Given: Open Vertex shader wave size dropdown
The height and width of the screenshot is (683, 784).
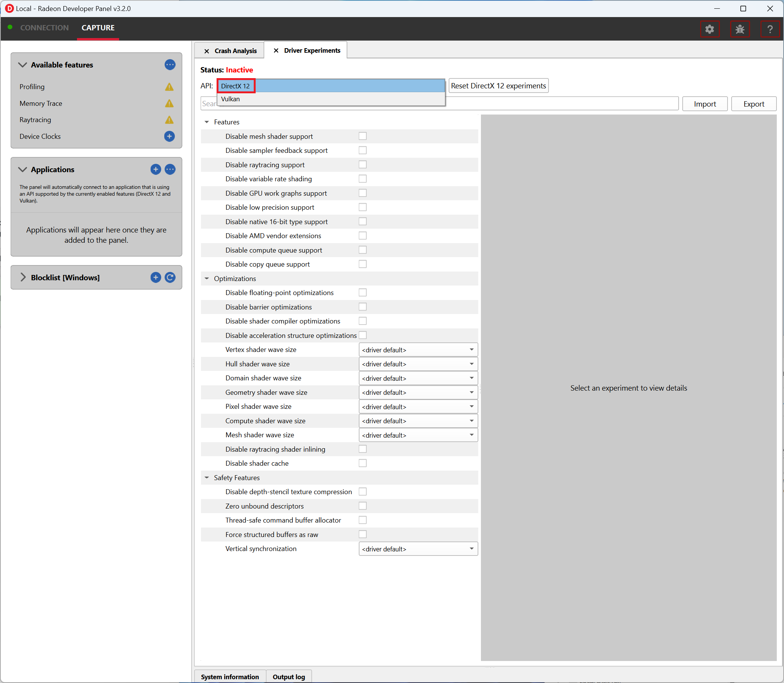Looking at the screenshot, I should point(418,350).
